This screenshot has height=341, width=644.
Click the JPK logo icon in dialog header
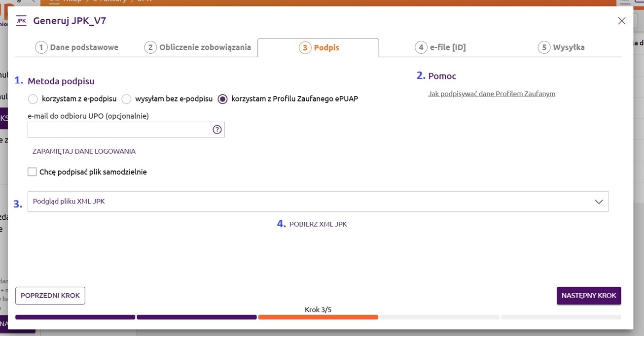(21, 21)
